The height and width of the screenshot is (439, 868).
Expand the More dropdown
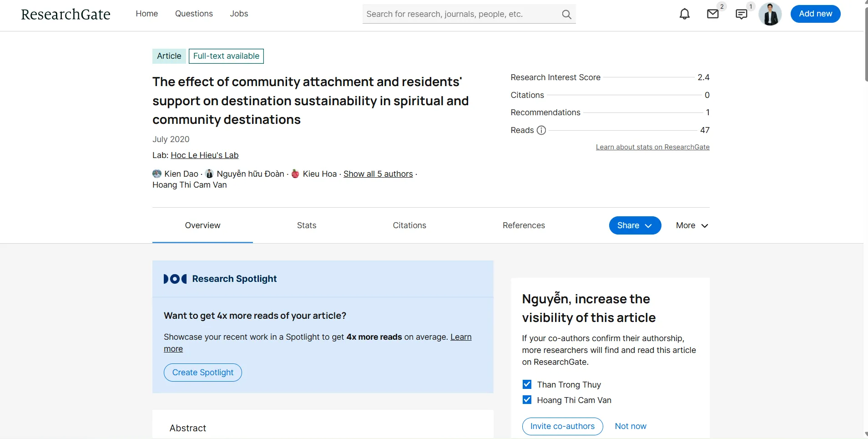(692, 225)
